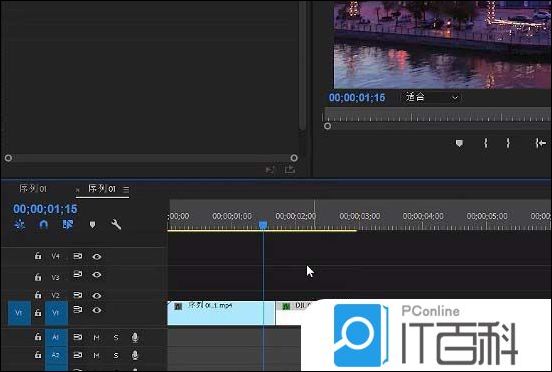Mark out point in program monitor
Image resolution: width=552 pixels, height=372 pixels.
(x=508, y=143)
